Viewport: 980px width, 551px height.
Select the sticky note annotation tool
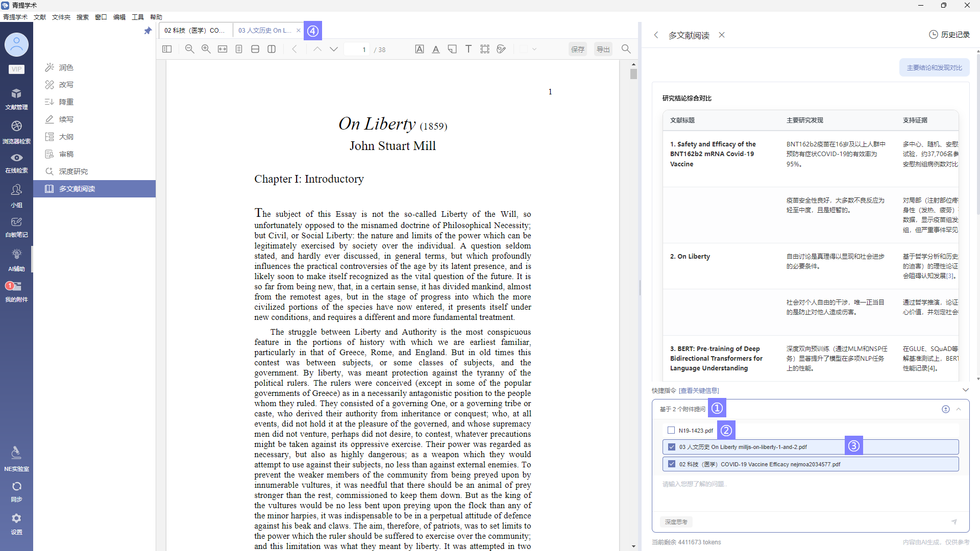tap(452, 49)
